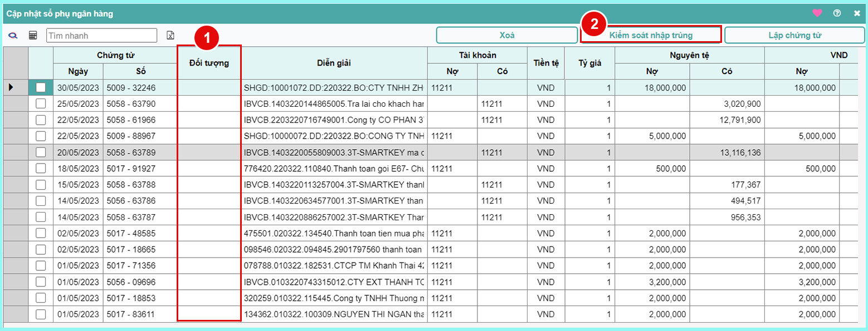Focus the Tìm nhanh search field
Screen dimensions: 868x331
pos(101,36)
